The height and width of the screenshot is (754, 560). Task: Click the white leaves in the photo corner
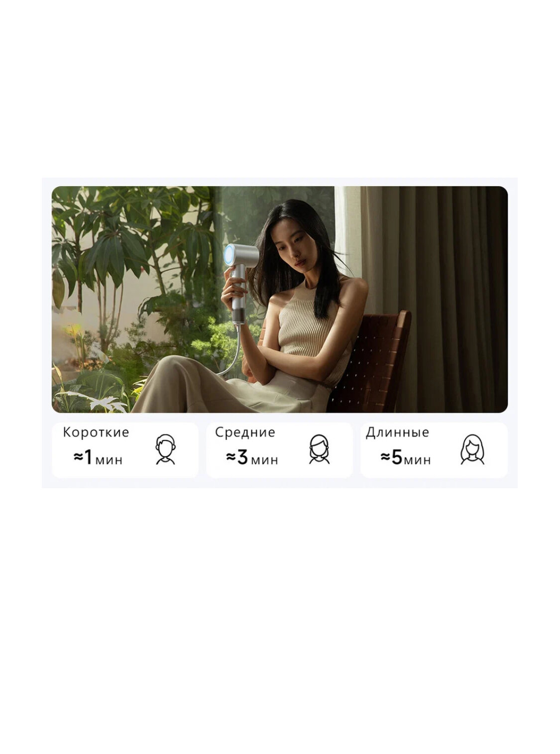pos(95,401)
